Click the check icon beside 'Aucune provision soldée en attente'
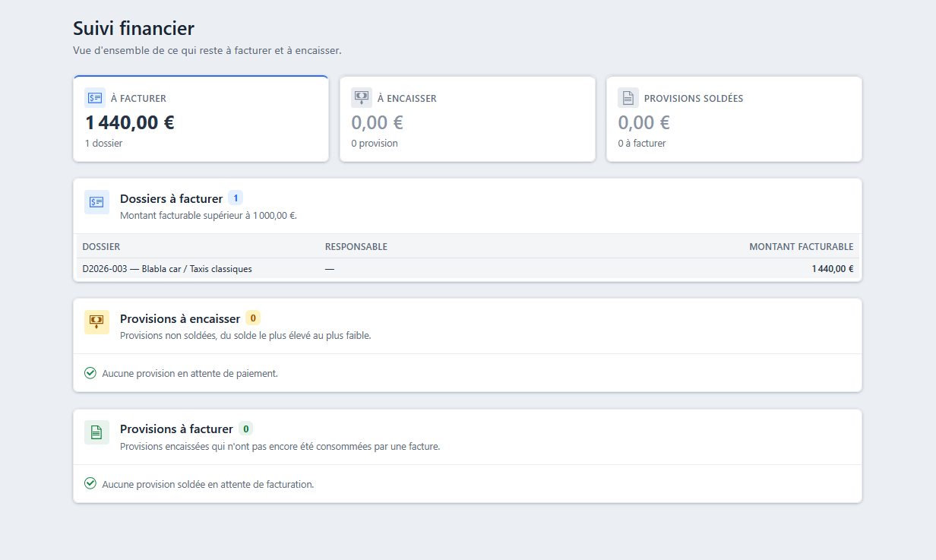The image size is (936, 560). click(x=90, y=483)
